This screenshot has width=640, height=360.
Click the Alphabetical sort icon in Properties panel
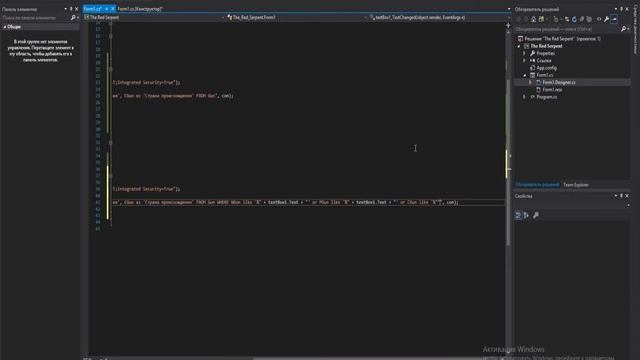click(x=526, y=215)
